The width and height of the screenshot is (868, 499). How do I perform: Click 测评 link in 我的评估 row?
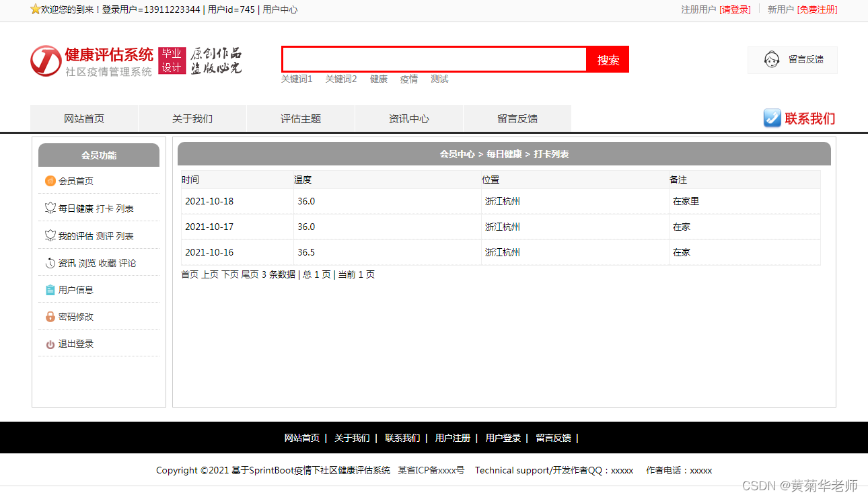105,236
